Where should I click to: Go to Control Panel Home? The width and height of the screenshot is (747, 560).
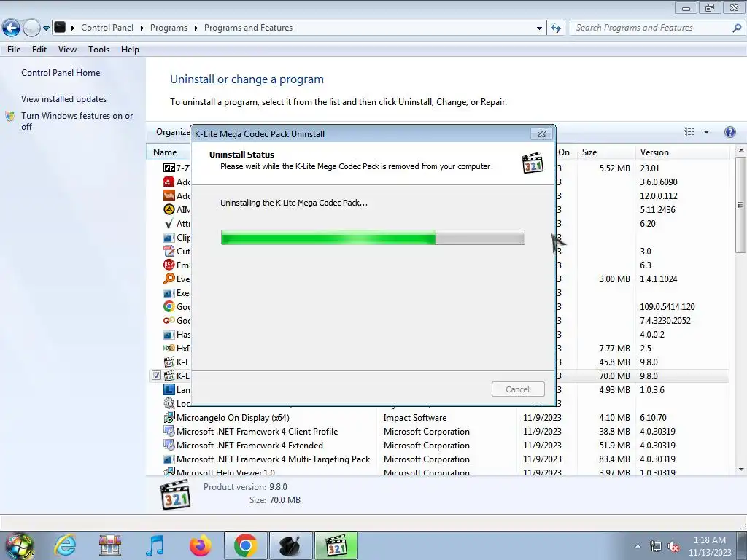coord(61,73)
